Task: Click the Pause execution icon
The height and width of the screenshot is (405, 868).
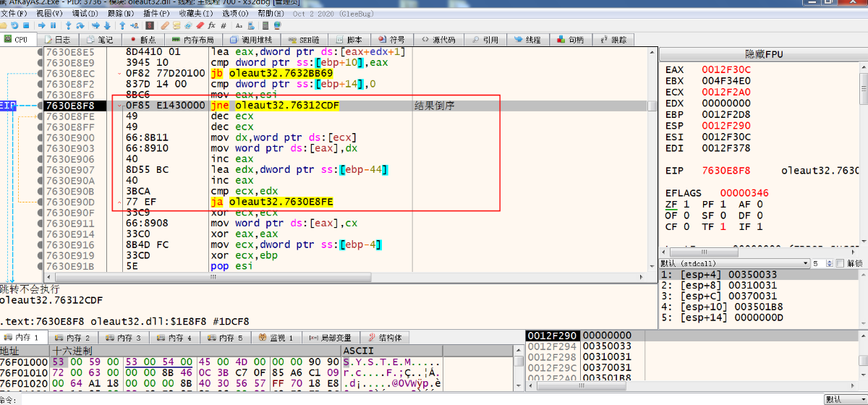Action: pos(53,25)
